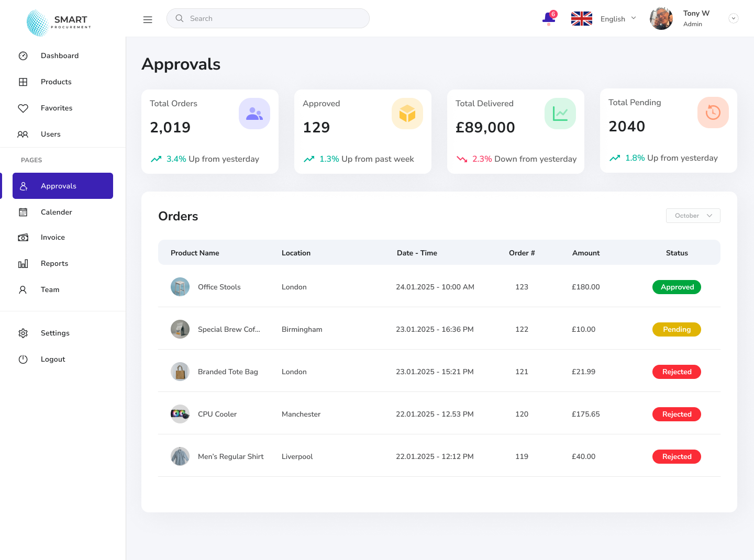Click the Team person icon

(23, 289)
